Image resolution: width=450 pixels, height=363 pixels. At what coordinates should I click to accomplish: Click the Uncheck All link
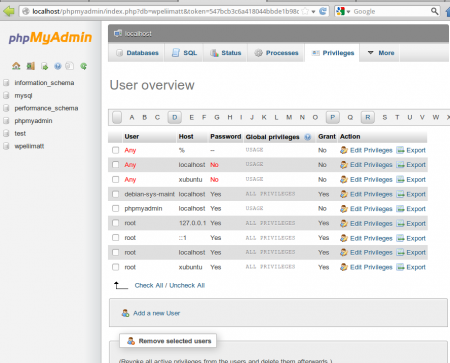pos(187,285)
